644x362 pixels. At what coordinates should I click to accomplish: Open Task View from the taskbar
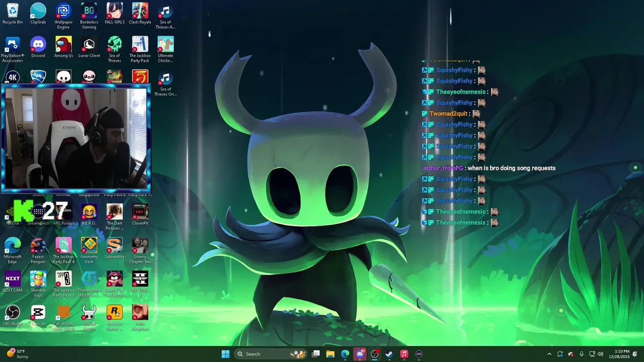coord(316,354)
